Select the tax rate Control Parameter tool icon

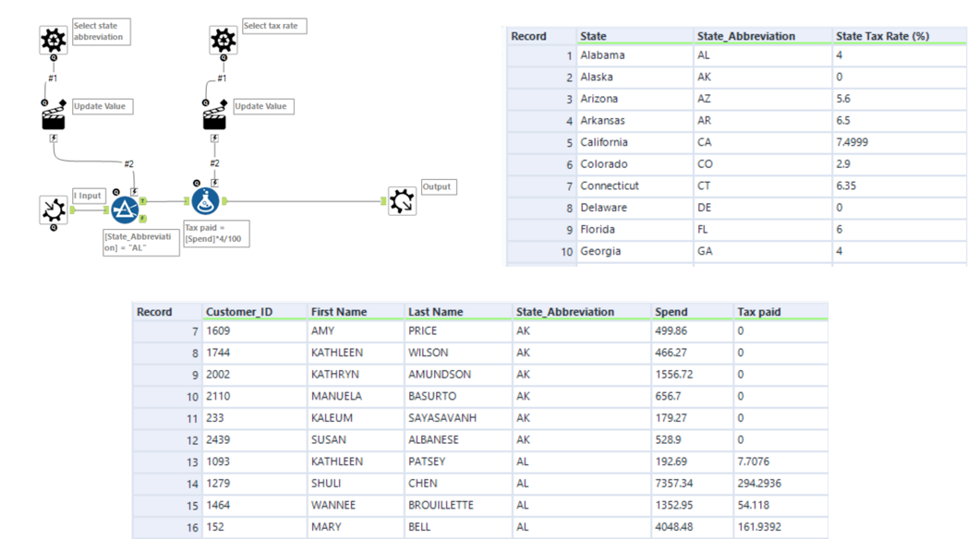[223, 40]
